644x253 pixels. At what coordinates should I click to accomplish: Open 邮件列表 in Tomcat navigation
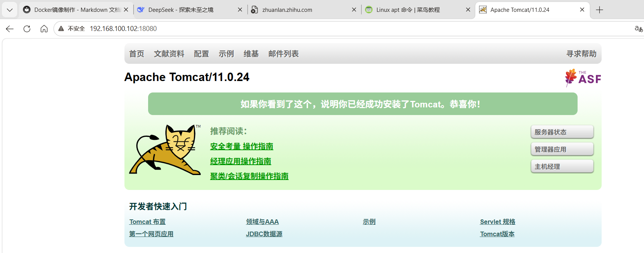[x=284, y=54]
